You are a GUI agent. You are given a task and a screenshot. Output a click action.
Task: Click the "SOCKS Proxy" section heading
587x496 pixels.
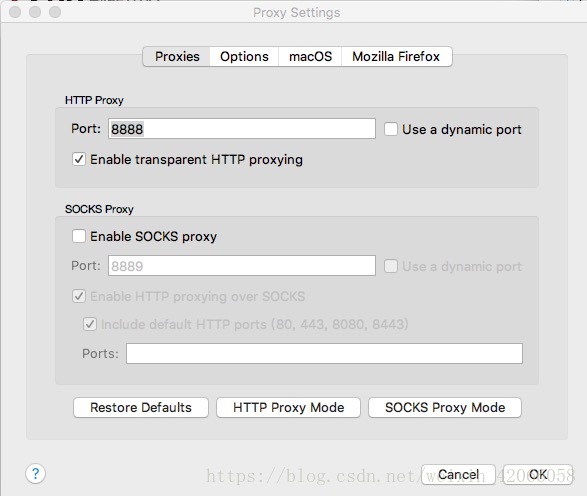click(99, 209)
